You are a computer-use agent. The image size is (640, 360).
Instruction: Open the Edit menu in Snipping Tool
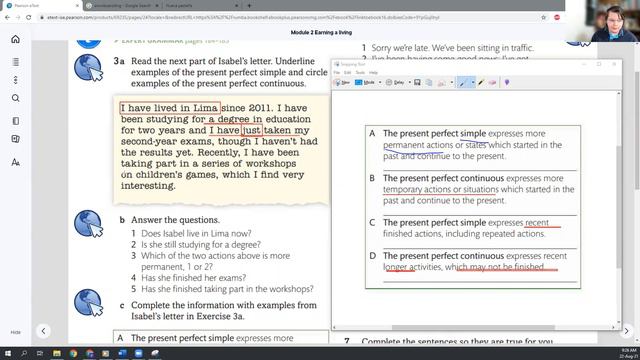(347, 73)
